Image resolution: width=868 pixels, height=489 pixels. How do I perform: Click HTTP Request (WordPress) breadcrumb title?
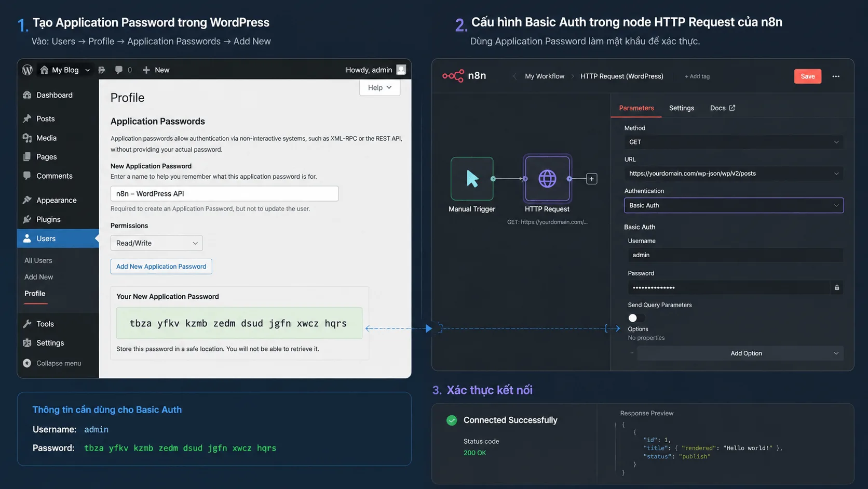point(621,76)
